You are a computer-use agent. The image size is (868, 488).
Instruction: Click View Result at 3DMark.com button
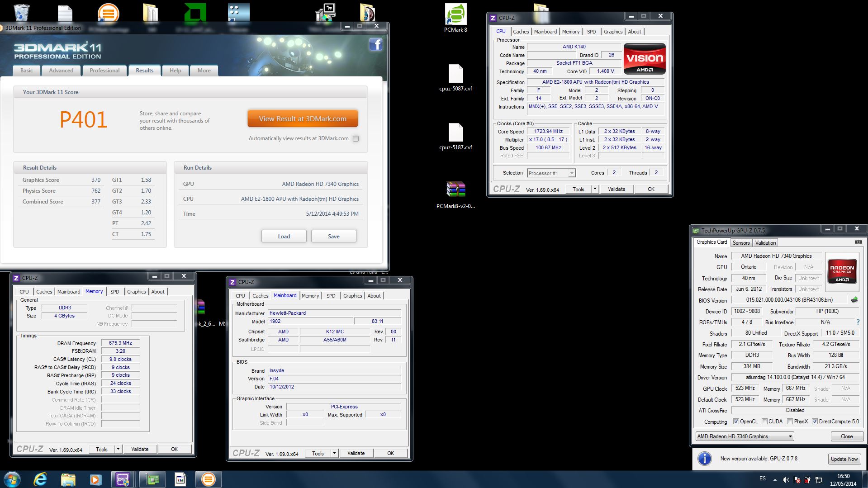pos(303,118)
